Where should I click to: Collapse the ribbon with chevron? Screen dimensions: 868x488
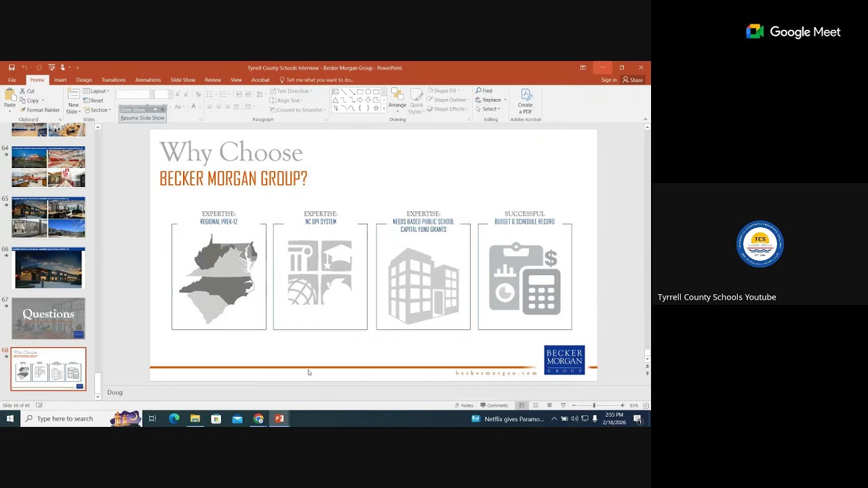click(645, 119)
